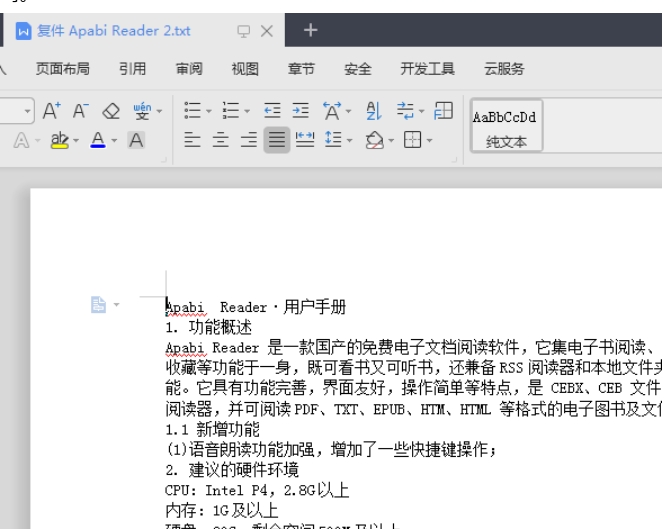667x529 pixels.
Task: Increase paragraph indent
Action: pyautogui.click(x=300, y=111)
